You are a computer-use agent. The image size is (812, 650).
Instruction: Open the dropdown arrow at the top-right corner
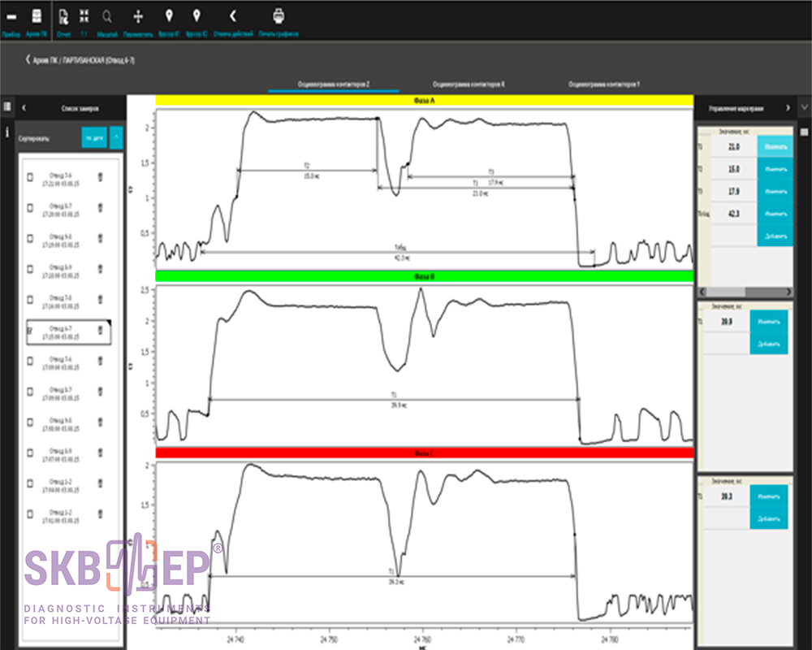804,107
